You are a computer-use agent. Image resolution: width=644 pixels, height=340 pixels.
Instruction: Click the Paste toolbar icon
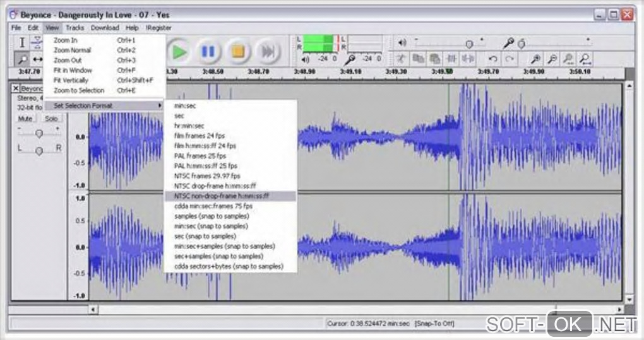[x=435, y=59]
